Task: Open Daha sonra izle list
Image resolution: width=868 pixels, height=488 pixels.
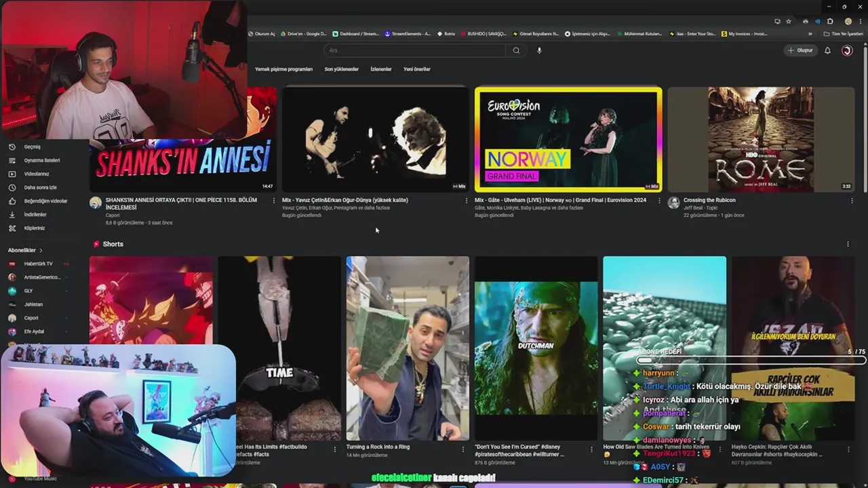Action: 40,188
